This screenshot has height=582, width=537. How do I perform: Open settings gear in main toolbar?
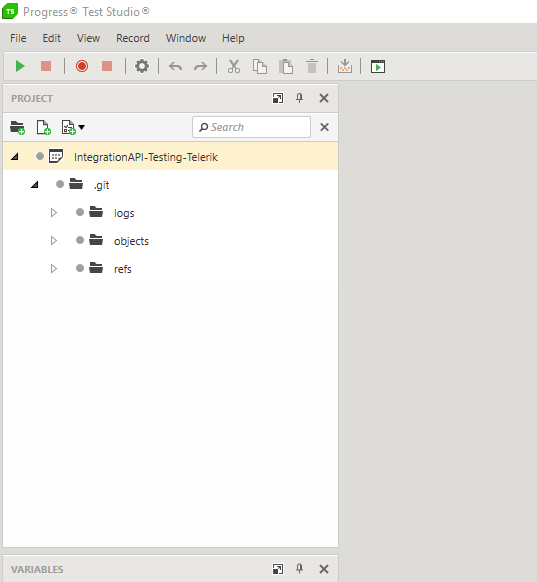[x=142, y=66]
